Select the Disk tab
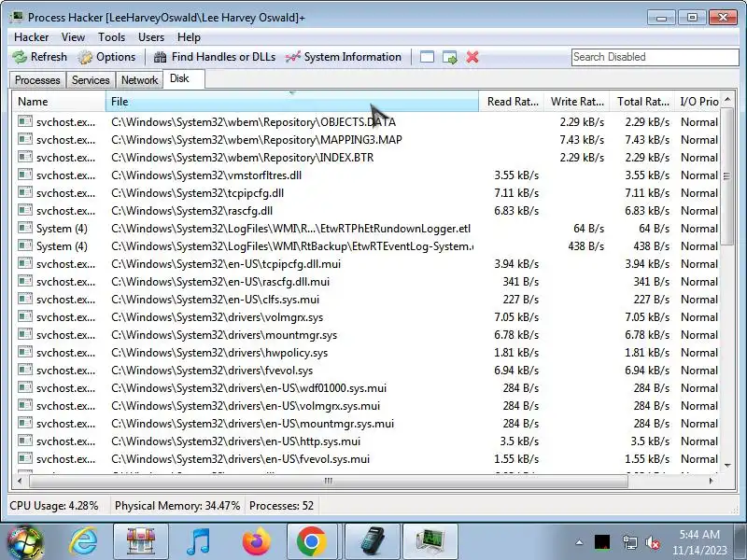 click(184, 78)
